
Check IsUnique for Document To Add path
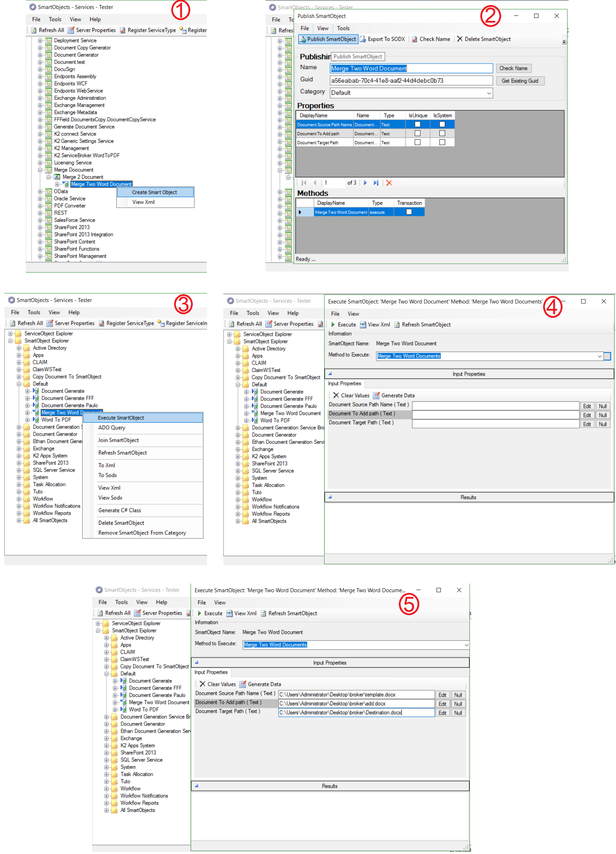click(x=417, y=134)
